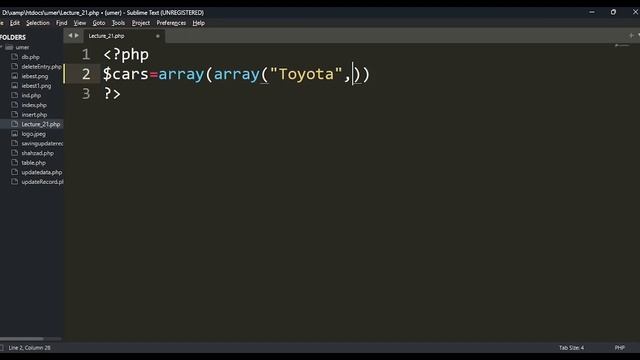Click line number 2 in the gutter
Viewport: 640px width, 360px height.
(x=86, y=74)
